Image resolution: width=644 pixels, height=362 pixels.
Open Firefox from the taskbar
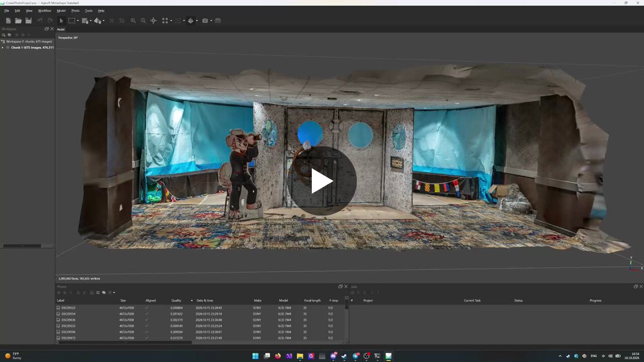pyautogui.click(x=277, y=356)
